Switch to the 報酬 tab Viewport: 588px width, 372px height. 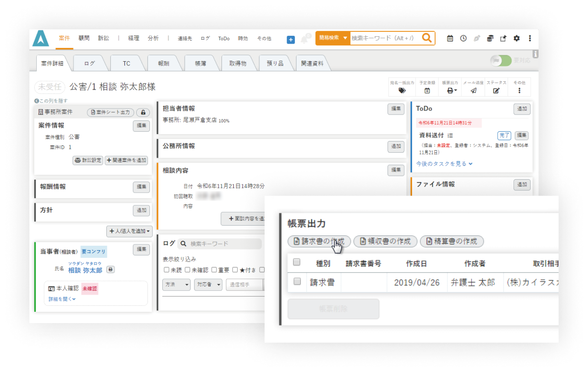click(163, 64)
